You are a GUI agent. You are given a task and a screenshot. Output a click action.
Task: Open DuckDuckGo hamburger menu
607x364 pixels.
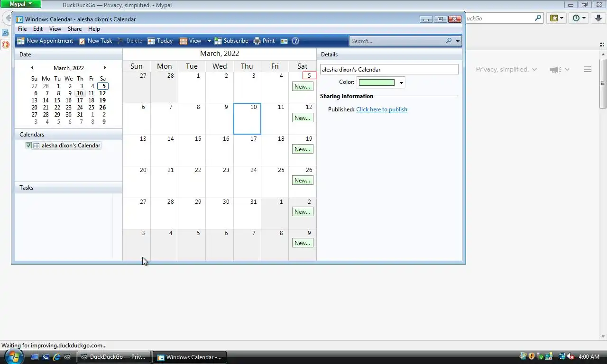(588, 69)
